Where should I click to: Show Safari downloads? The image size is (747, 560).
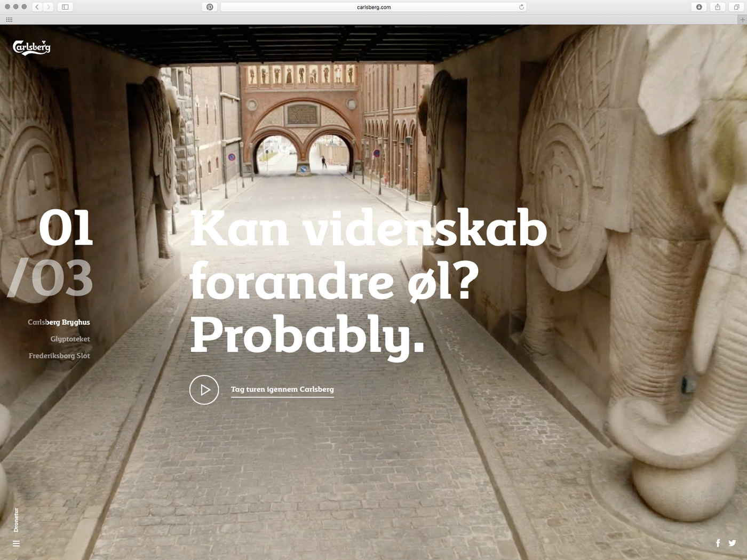tap(699, 7)
